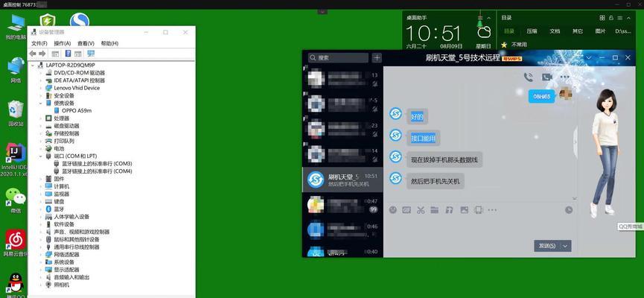Expand the DVD/CD-ROM 驱动器 node
Image resolution: width=644 pixels, height=298 pixels.
click(x=41, y=73)
